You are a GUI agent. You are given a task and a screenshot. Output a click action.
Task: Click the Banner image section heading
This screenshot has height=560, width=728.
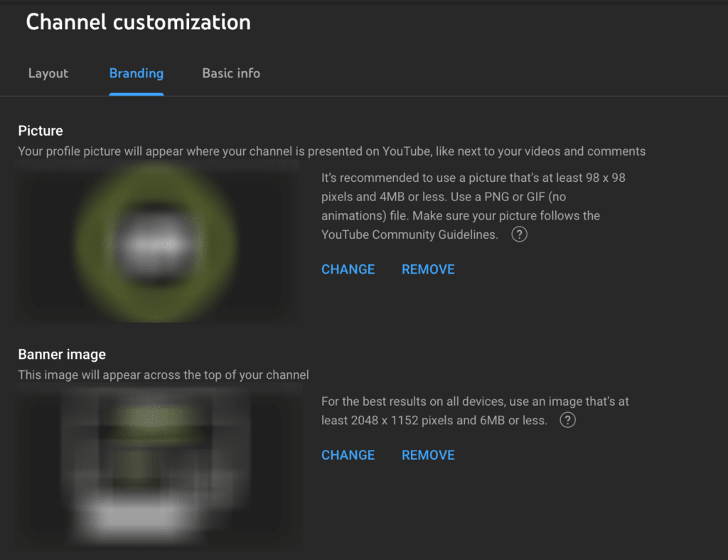tap(62, 355)
